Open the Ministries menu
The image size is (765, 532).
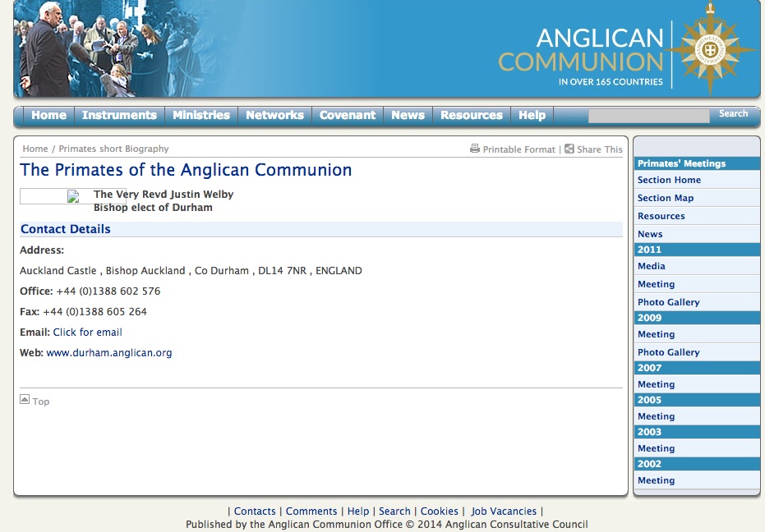[x=201, y=115]
